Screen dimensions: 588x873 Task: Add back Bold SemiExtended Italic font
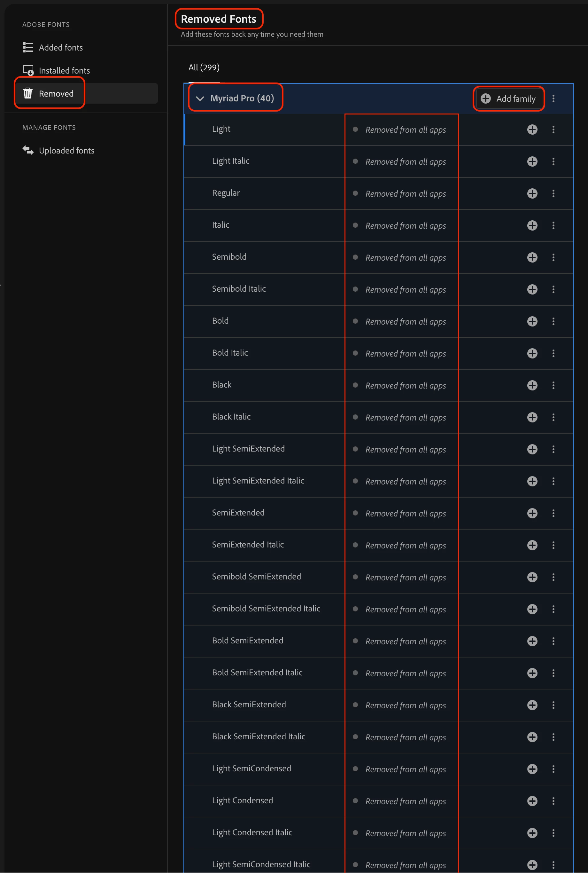(x=532, y=673)
